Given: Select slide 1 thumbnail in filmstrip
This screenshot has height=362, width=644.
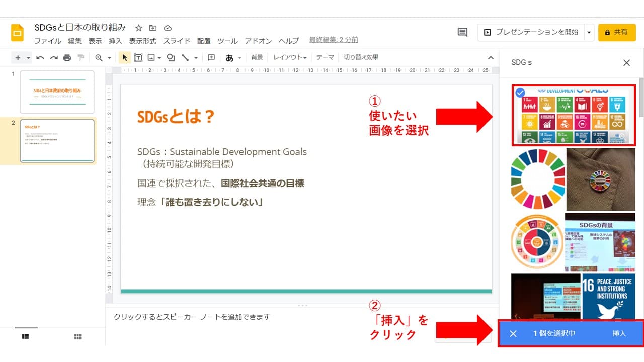Looking at the screenshot, I should [57, 92].
